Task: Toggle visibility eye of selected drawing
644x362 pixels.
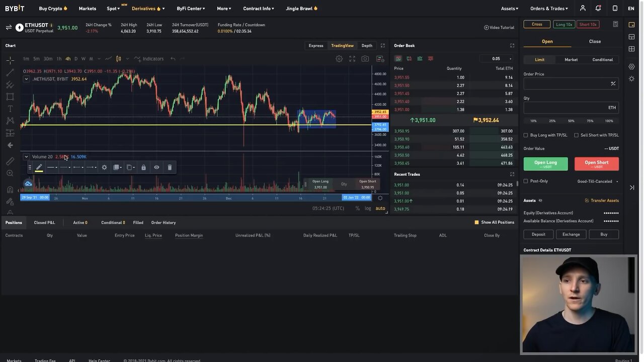Action: coord(156,167)
